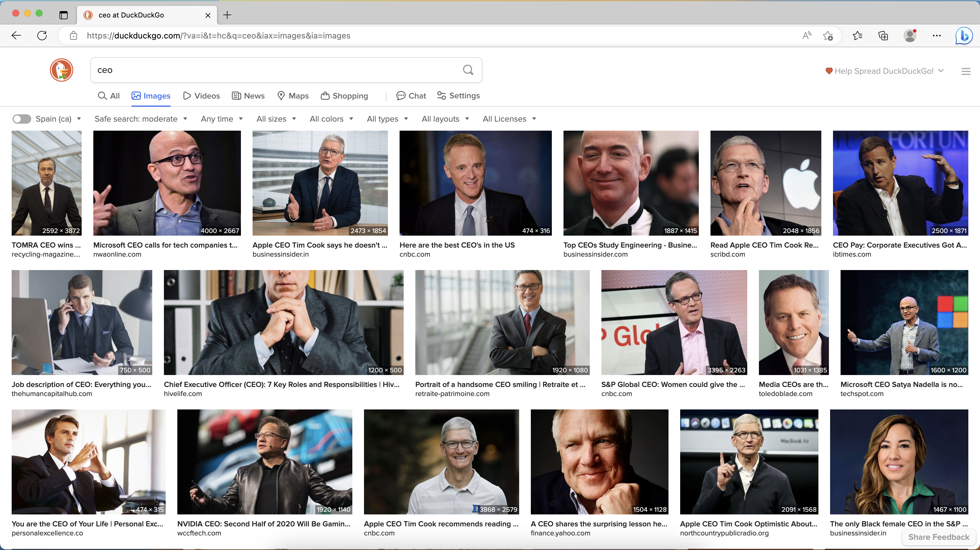Screen dimensions: 980x550
Task: Open the Any time filter dropdown
Action: tap(222, 119)
